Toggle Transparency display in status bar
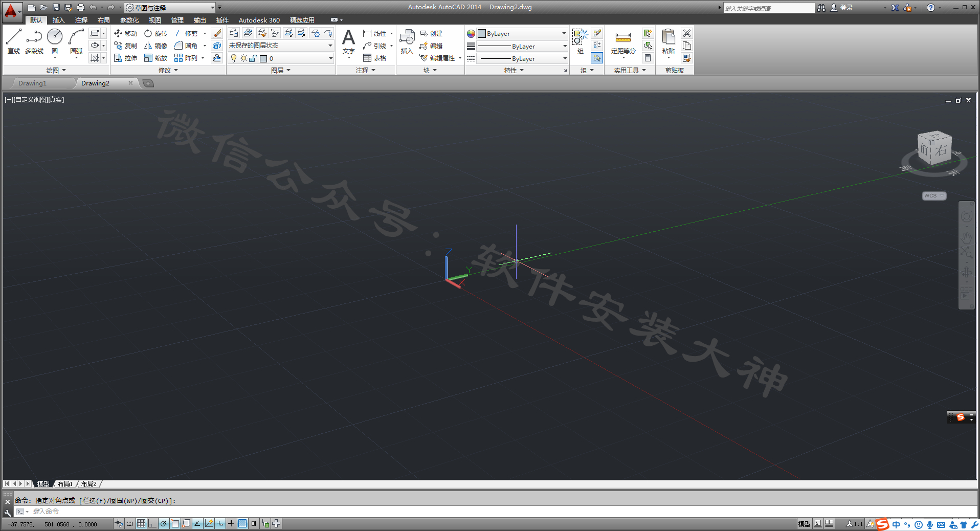 coord(242,523)
